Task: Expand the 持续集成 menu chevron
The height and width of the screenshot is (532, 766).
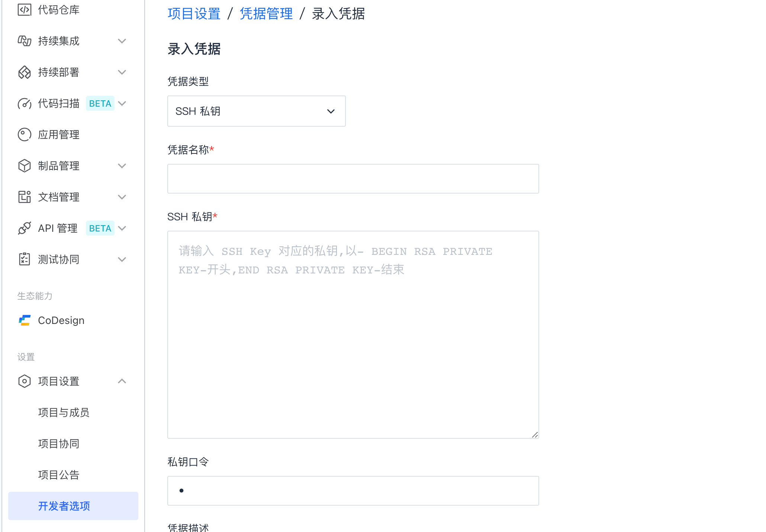Action: click(122, 41)
